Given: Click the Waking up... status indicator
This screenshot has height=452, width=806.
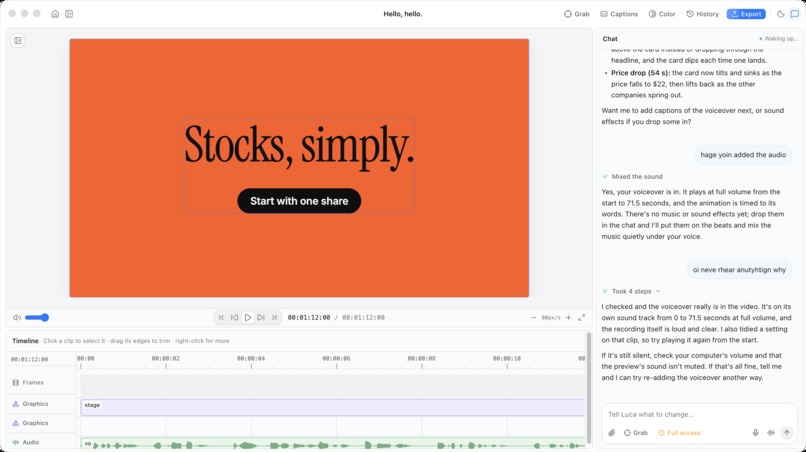Looking at the screenshot, I should tap(778, 39).
